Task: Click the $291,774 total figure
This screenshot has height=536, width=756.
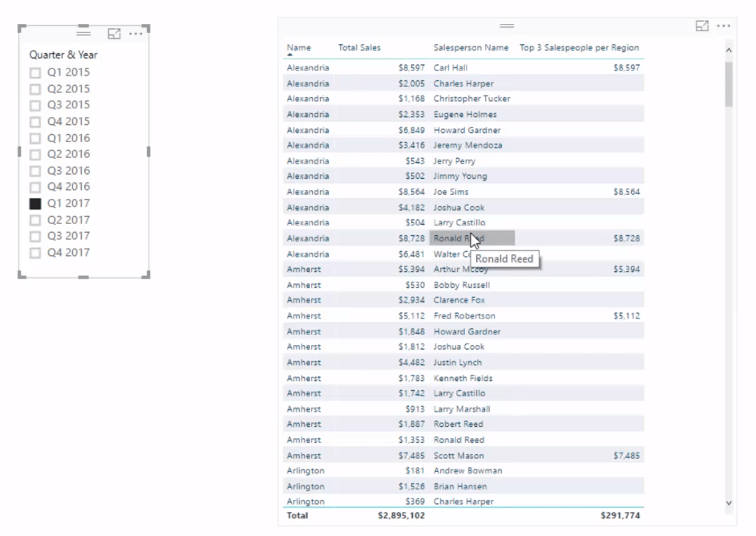Action: (620, 515)
